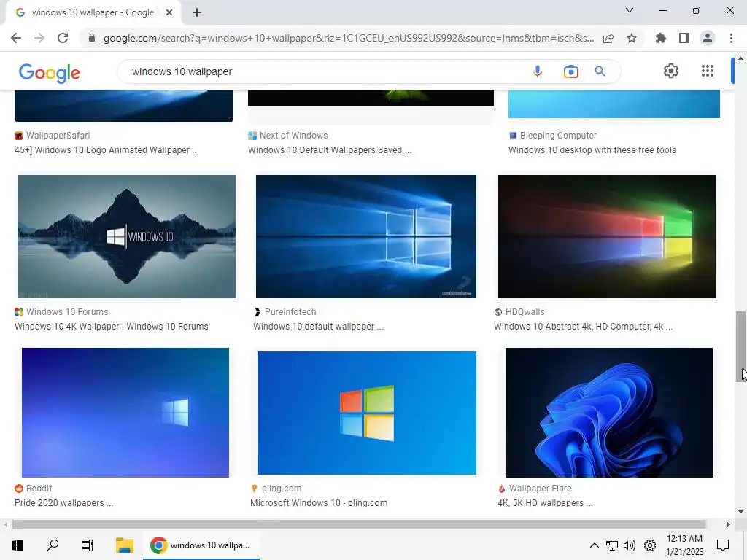747x560 pixels.
Task: Open the Next of Windows source link
Action: coord(293,135)
